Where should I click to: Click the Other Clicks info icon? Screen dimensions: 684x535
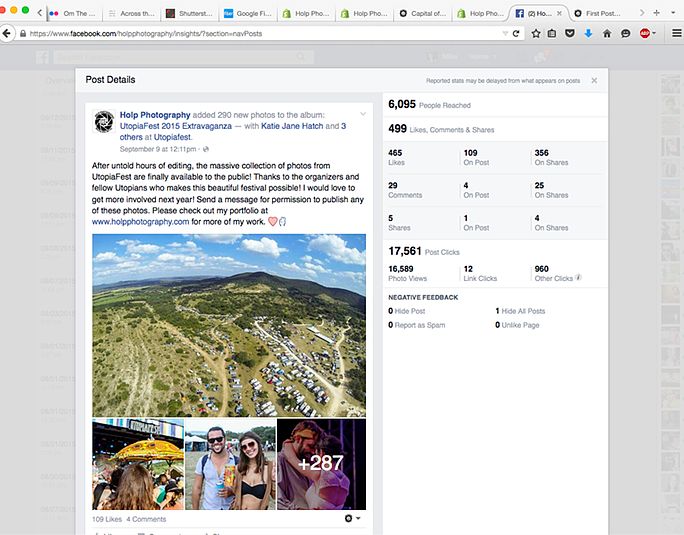click(x=578, y=277)
